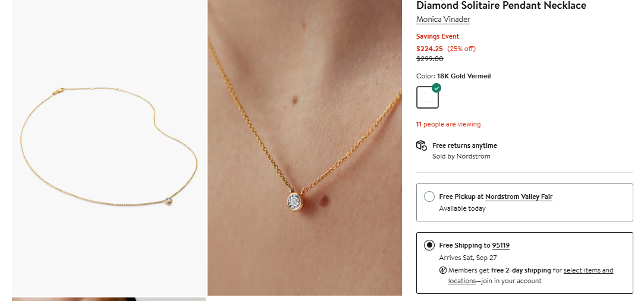644x301 pixels.
Task: Open the Monica Vinader brand link
Action: (443, 20)
